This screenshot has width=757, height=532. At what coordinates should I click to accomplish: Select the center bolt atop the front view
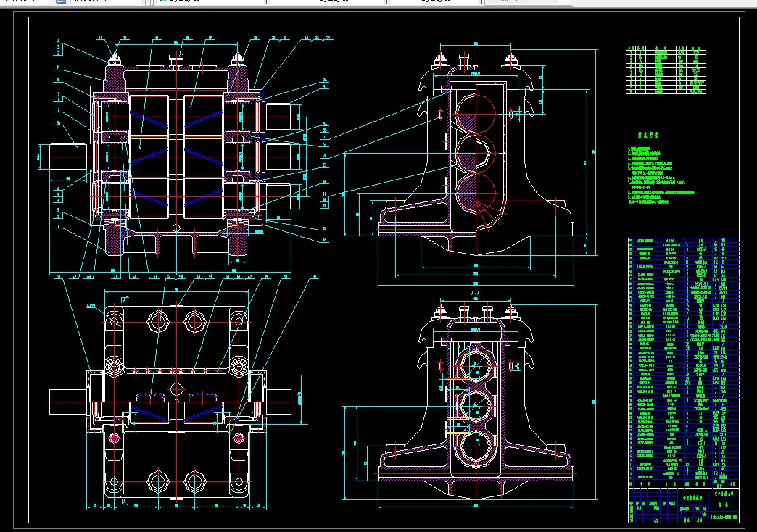tap(176, 57)
